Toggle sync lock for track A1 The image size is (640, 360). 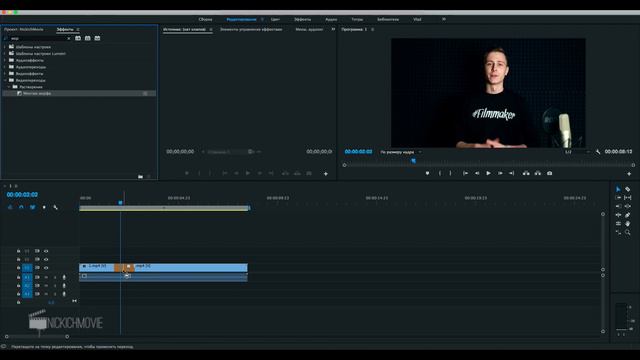pyautogui.click(x=37, y=278)
